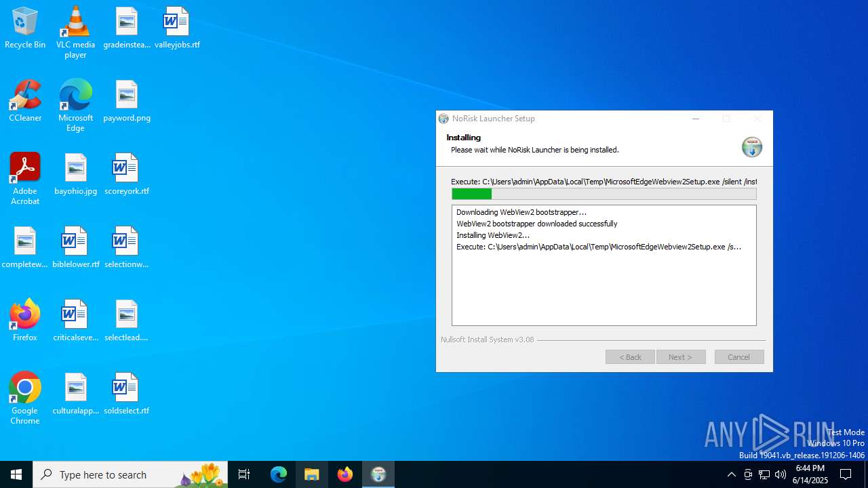Select scoreyork.rtf document
Viewport: 868px width, 488px height.
(127, 175)
